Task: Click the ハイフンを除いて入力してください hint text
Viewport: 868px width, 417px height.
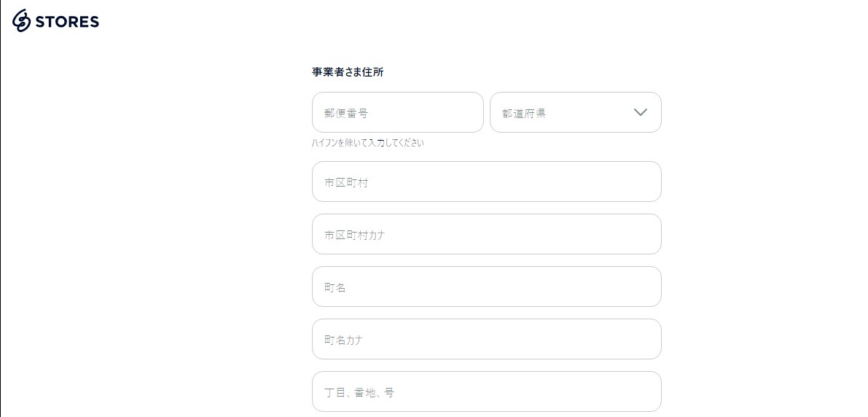Action: 367,143
